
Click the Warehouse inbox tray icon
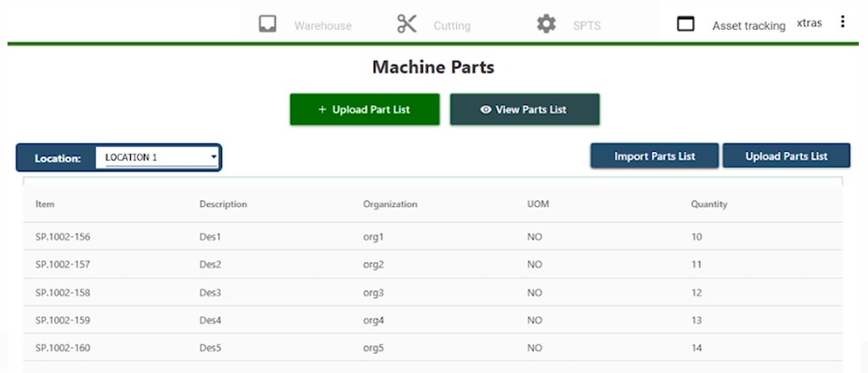(267, 24)
